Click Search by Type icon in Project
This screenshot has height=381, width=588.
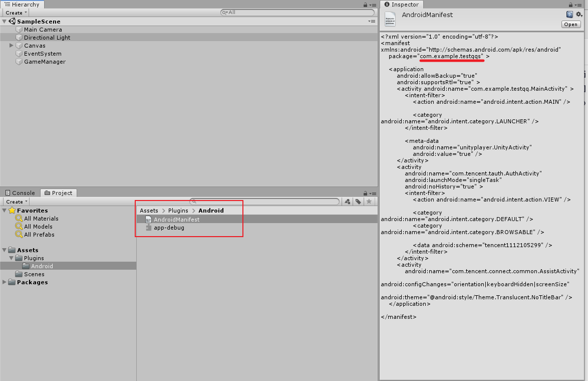[348, 202]
